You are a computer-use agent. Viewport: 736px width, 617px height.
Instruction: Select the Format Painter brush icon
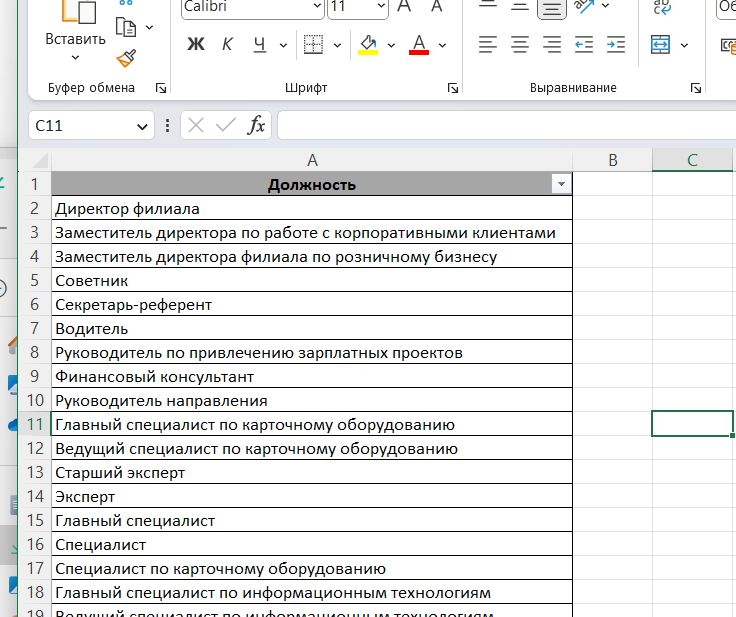click(126, 59)
